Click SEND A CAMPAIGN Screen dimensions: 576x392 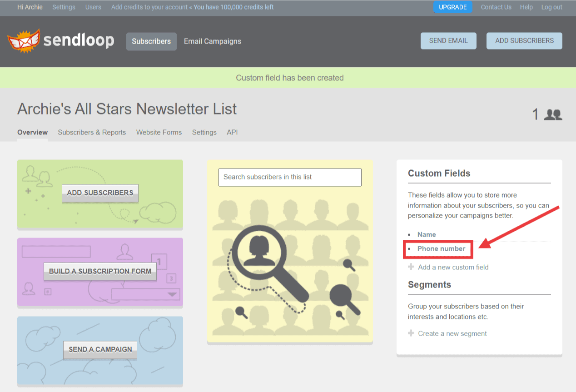point(100,350)
